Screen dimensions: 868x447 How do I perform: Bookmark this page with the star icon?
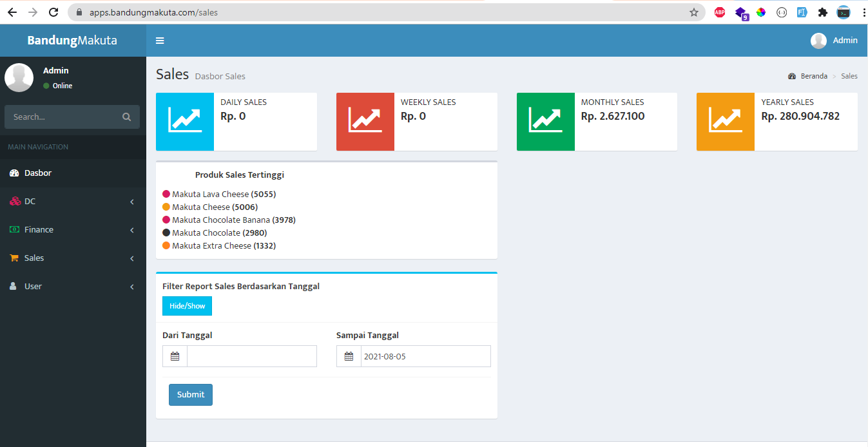tap(694, 12)
